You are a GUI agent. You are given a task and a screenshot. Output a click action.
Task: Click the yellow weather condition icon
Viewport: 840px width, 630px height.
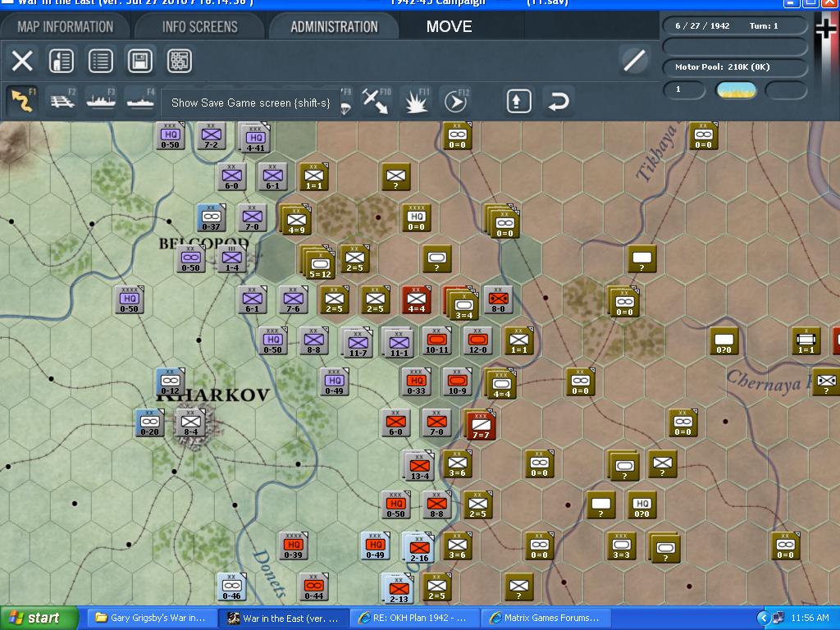click(737, 90)
